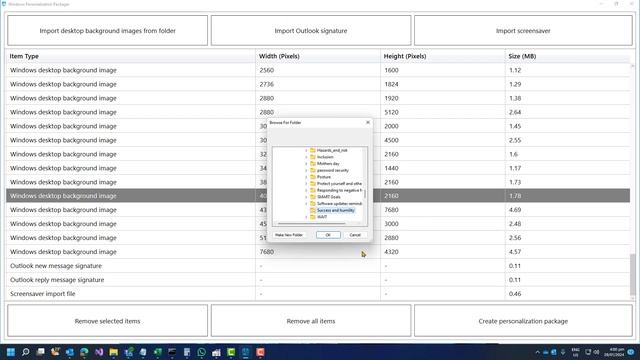
Task: Open volume control in system tray
Action: pos(597,352)
